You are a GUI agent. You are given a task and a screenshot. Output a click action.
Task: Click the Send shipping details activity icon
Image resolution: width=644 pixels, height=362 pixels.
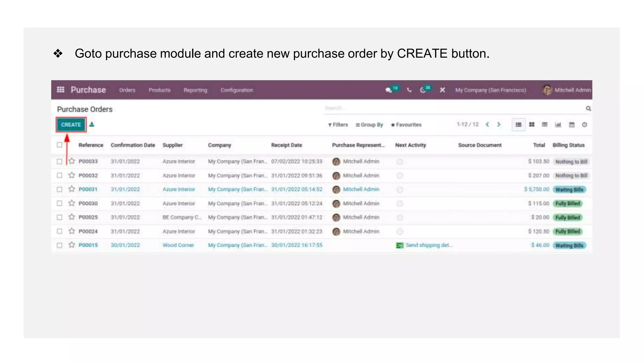tap(399, 245)
